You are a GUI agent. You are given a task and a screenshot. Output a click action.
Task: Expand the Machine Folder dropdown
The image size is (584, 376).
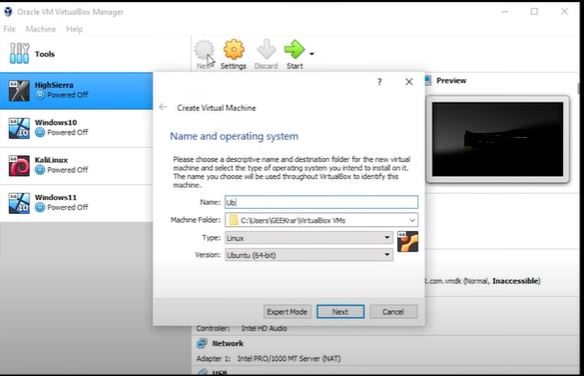click(x=412, y=220)
